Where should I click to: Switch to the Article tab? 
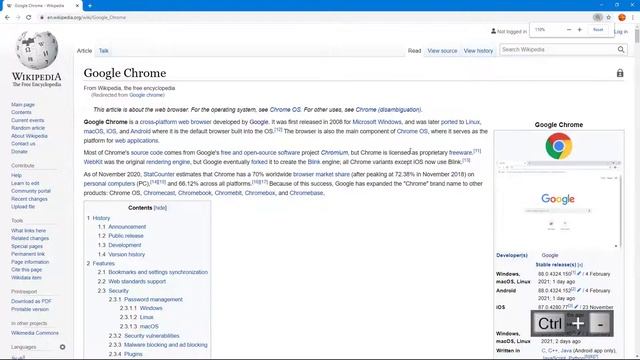pos(84,51)
